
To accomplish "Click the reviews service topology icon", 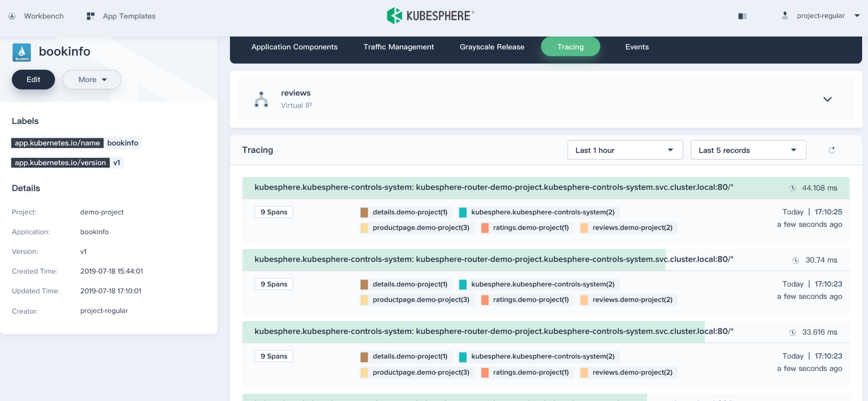I will tap(261, 99).
